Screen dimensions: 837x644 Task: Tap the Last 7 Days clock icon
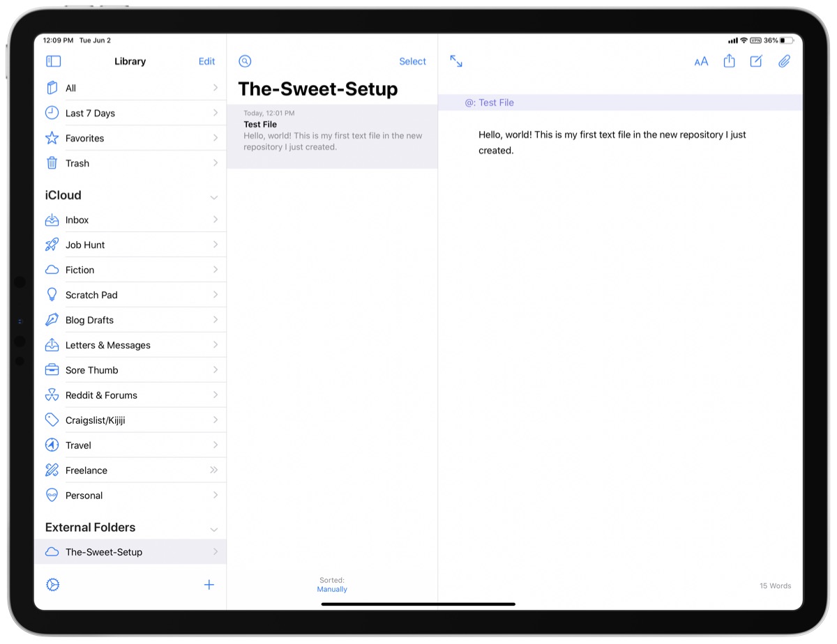point(52,113)
